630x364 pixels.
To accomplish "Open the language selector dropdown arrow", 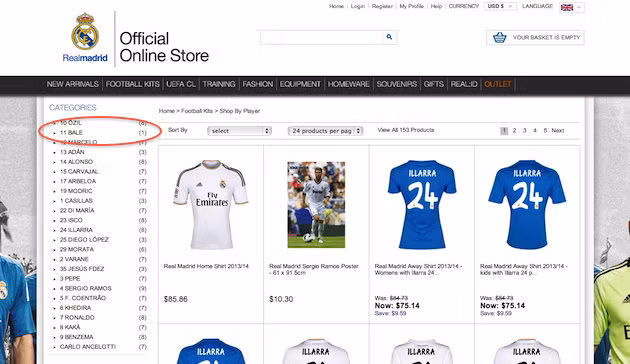I will [x=579, y=7].
